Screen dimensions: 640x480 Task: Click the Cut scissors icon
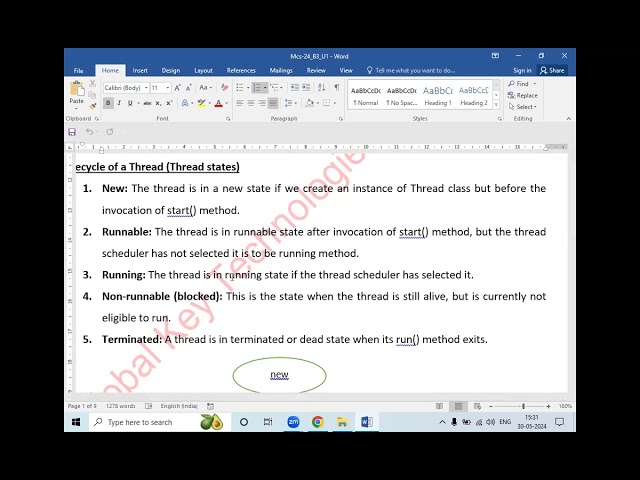click(93, 84)
